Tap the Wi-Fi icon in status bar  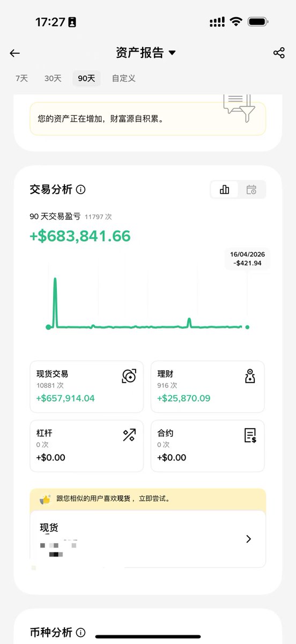(235, 22)
